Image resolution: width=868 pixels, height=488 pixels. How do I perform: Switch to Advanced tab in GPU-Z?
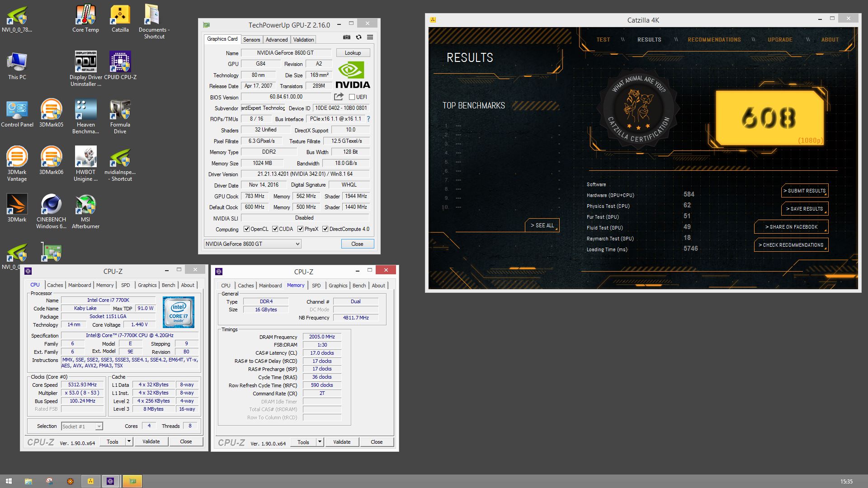click(x=277, y=40)
